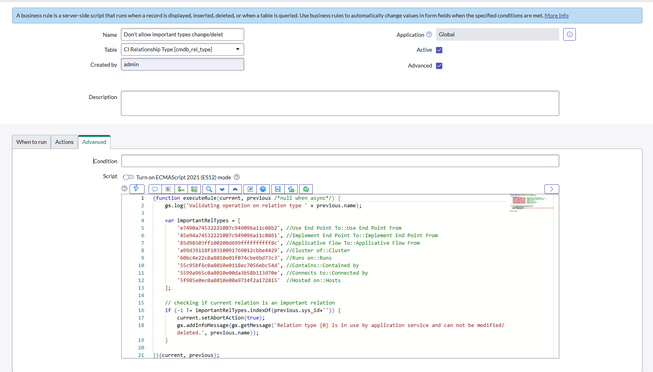Click the comment '//Cluster of::Cluster'
This screenshot has width=653, height=372.
(x=318, y=251)
